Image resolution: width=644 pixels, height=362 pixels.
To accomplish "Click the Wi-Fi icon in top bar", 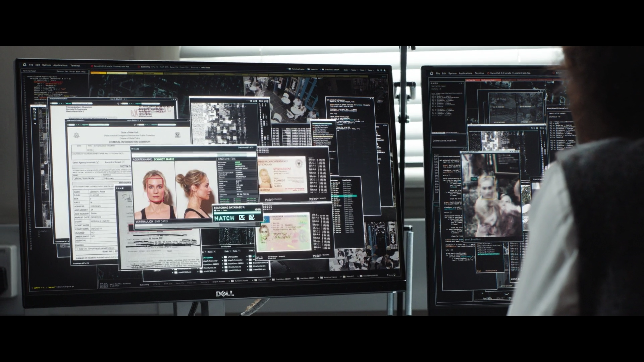I will point(381,70).
